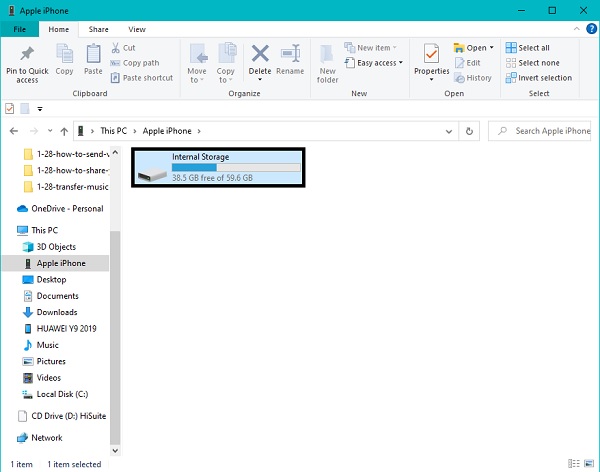Viewport: 600px width, 472px height.
Task: Click quick access New folder icon
Action: click(25, 109)
